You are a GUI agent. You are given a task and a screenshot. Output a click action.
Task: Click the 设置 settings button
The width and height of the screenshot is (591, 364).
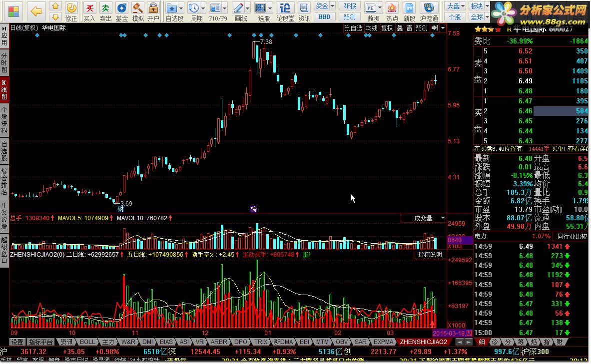coord(17,342)
